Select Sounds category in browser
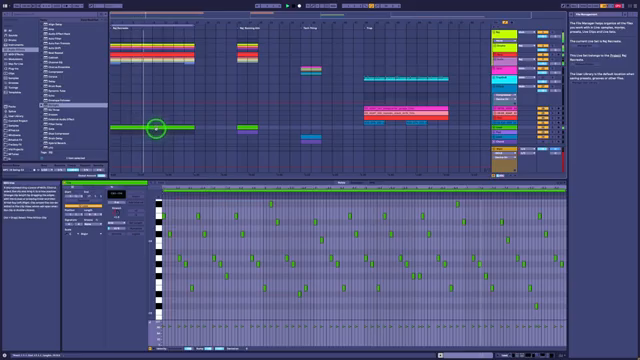The height and width of the screenshot is (360, 640). tap(13, 36)
